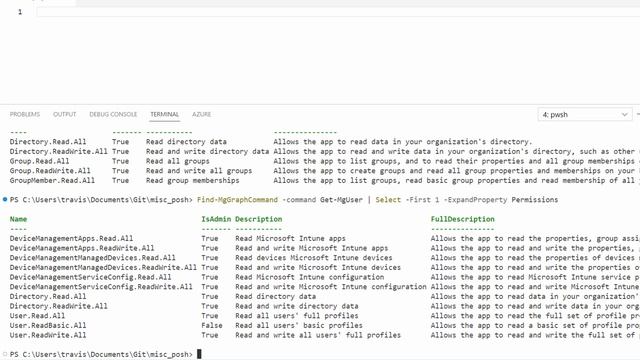Click 'Read group memberships' description
640x360 pixels.
click(x=193, y=180)
